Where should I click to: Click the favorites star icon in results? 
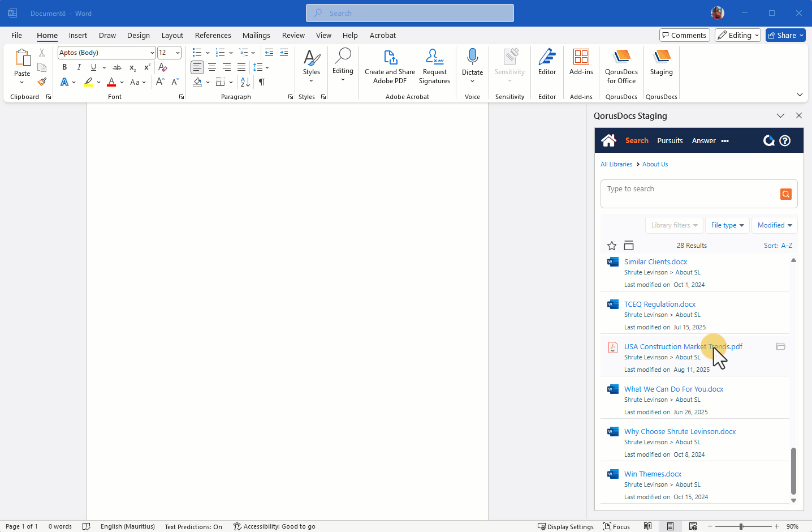[x=612, y=246]
